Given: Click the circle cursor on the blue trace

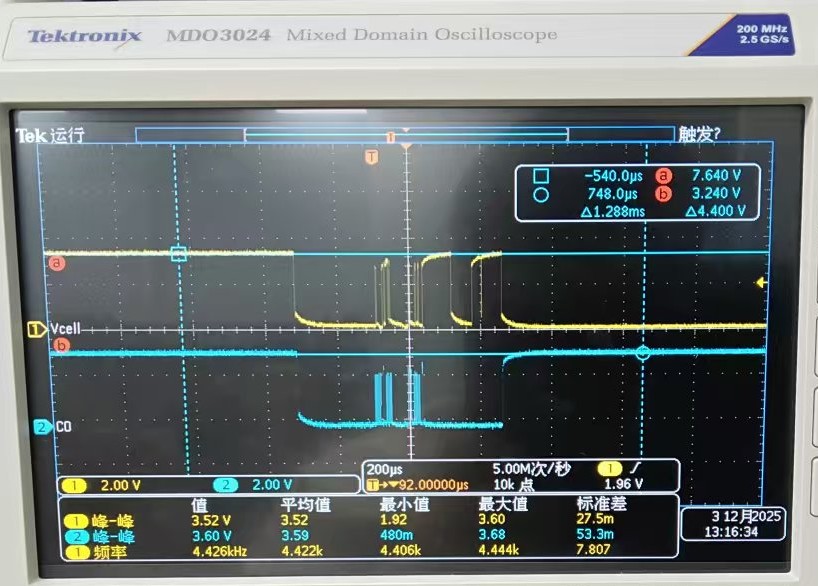Looking at the screenshot, I should point(643,353).
